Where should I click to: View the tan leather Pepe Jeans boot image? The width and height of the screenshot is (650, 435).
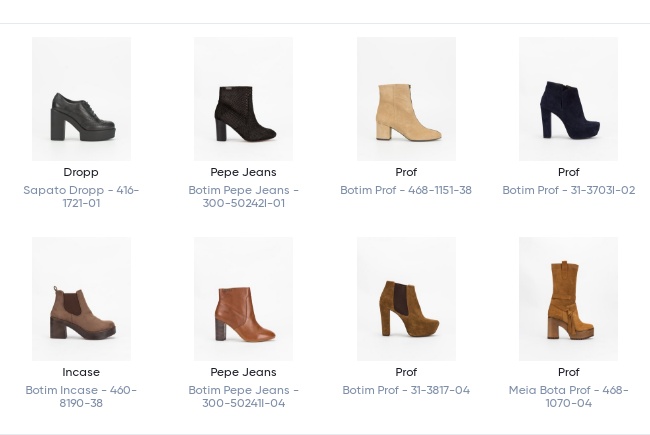tap(243, 299)
